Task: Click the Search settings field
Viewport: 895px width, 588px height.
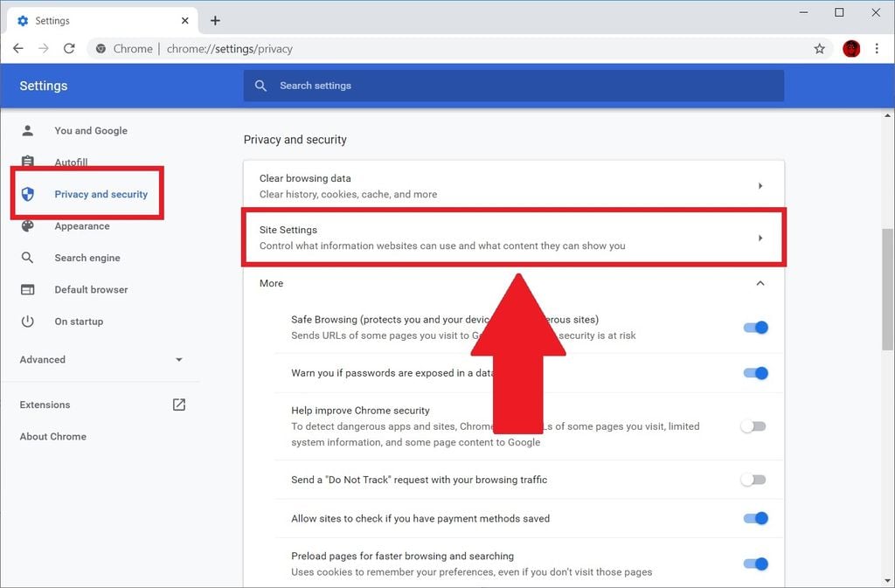Action: pos(514,86)
